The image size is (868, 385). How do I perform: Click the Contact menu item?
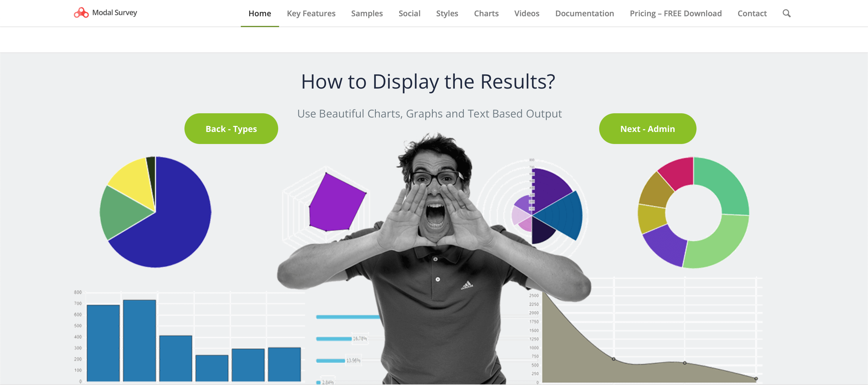(x=752, y=13)
